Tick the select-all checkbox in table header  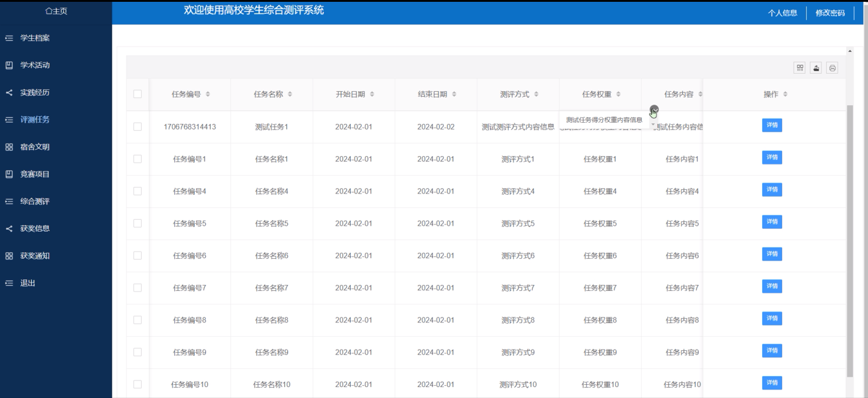point(137,94)
